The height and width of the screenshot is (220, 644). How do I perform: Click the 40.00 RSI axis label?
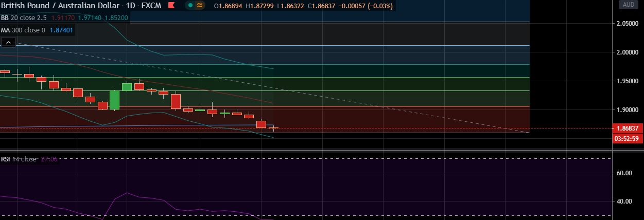624,201
